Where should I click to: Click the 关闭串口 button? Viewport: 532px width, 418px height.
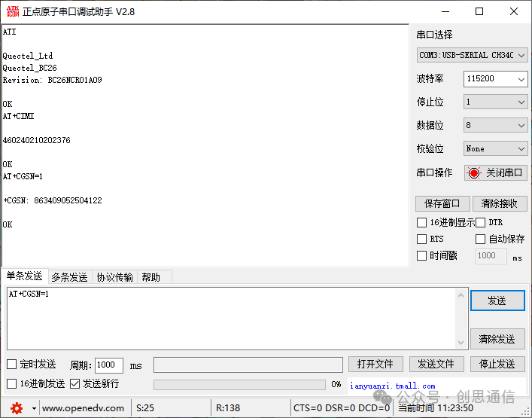coord(496,172)
